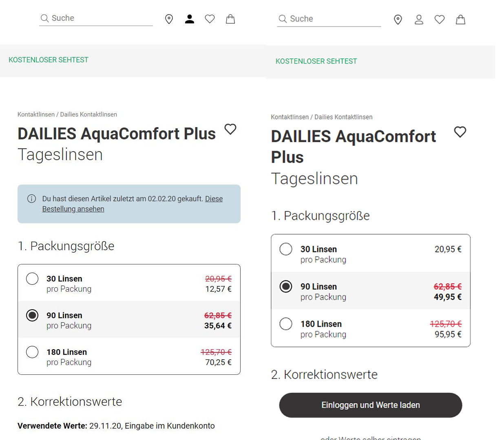The height and width of the screenshot is (440, 504).
Task: Select 90 Linsen for 35,64 € radio
Action: 32,315
